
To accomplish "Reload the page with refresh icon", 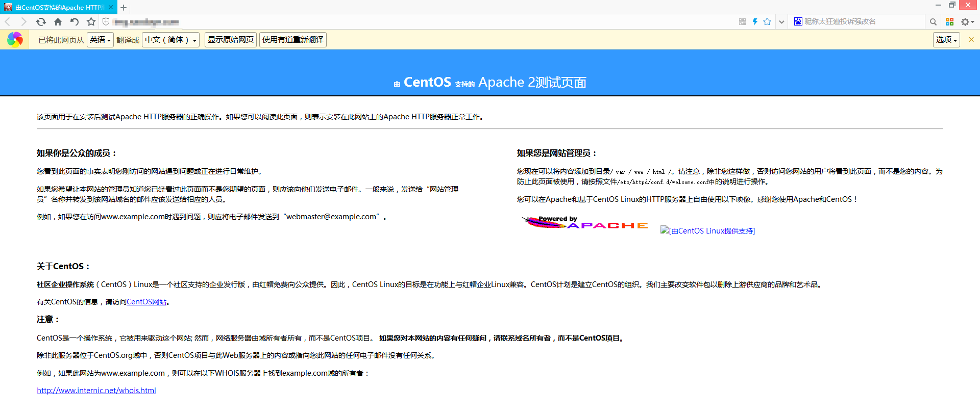I will (x=41, y=22).
